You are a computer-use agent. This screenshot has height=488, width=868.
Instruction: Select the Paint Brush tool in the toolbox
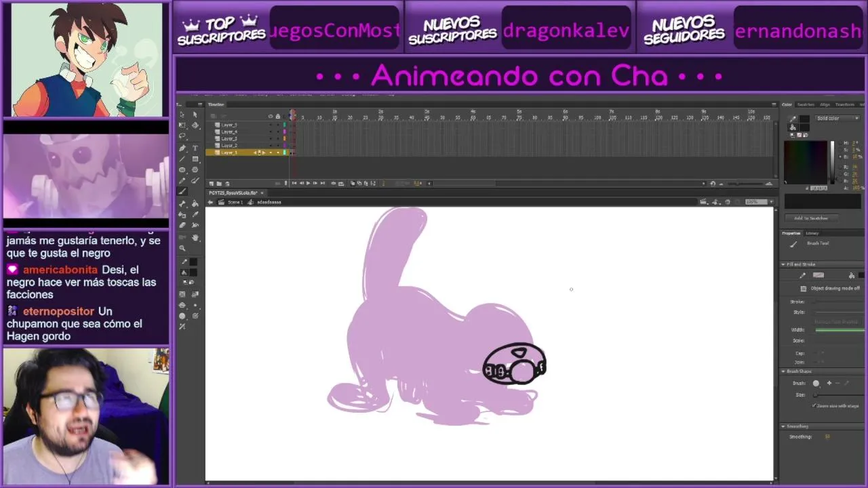pyautogui.click(x=195, y=180)
